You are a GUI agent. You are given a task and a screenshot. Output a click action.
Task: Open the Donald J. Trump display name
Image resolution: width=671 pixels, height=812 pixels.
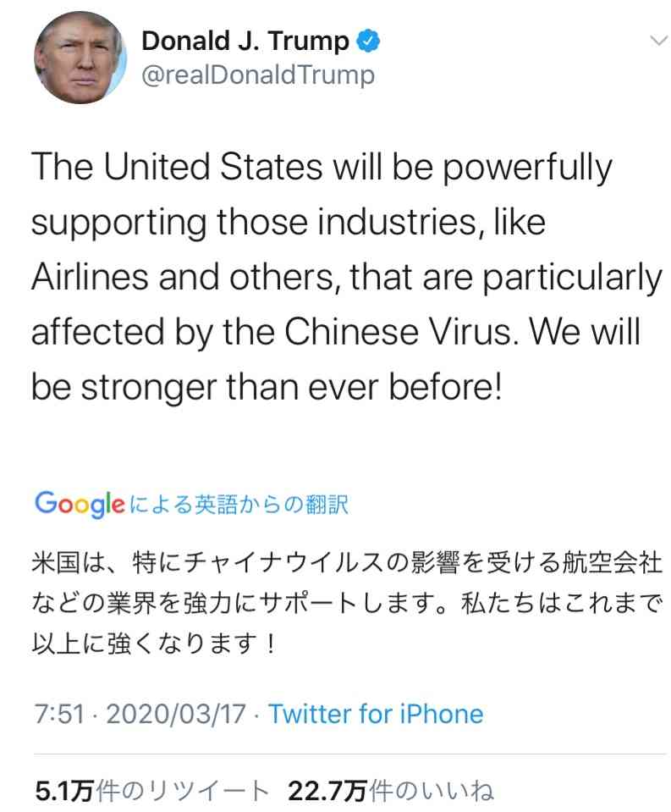245,40
